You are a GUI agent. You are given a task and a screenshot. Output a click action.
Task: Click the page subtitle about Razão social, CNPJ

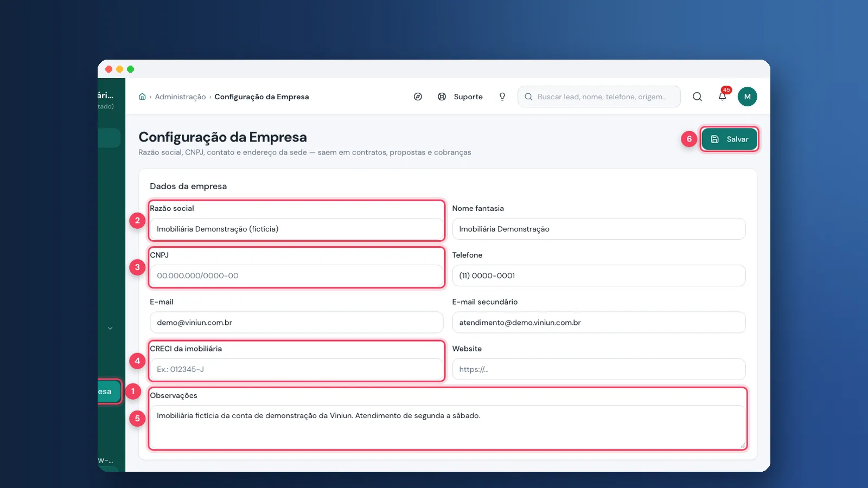[x=304, y=152]
